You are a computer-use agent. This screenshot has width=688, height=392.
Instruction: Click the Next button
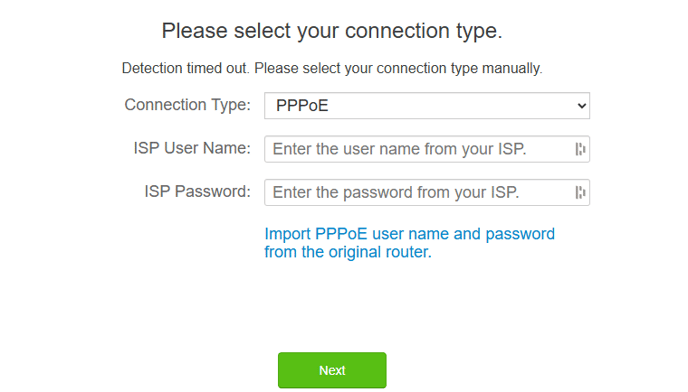(332, 370)
